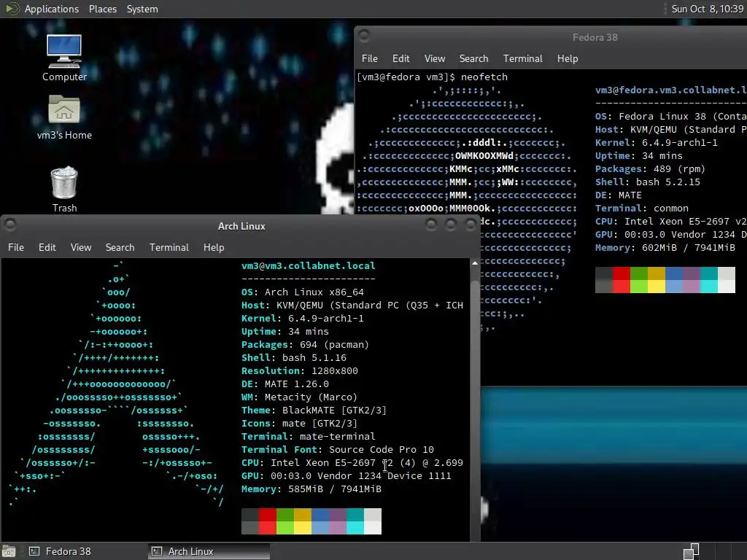Click cyan color block in Arch neofetch palette
This screenshot has height=560, width=747.
(355, 521)
